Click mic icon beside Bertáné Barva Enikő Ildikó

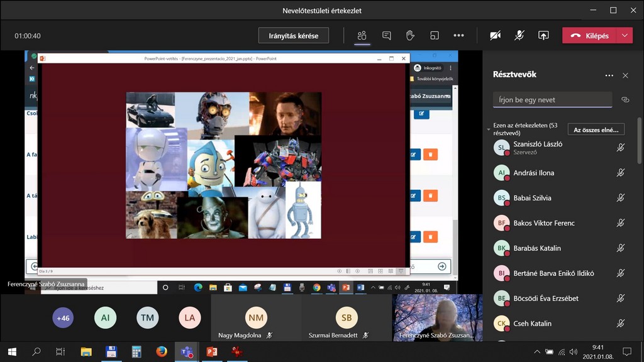point(621,273)
